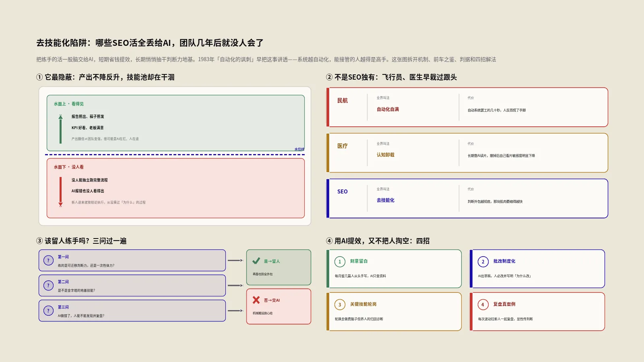Click the 第一问 heading
The height and width of the screenshot is (362, 644).
63,257
